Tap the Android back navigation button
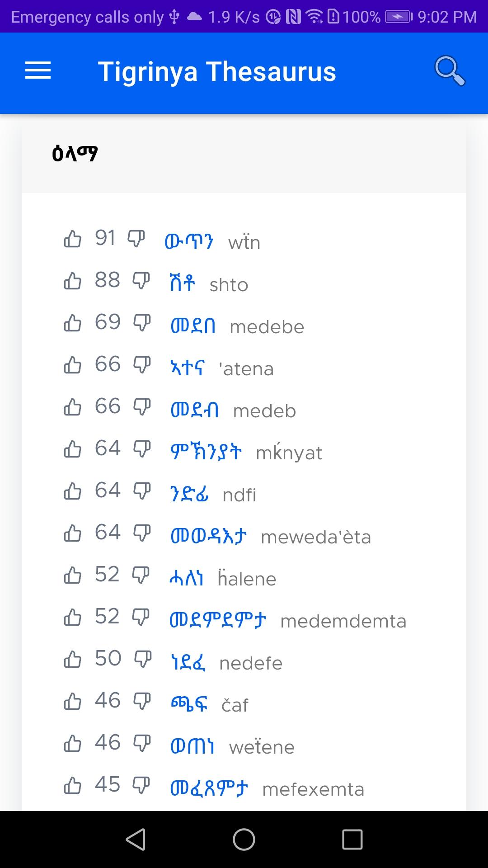This screenshot has width=488, height=868. 136,840
